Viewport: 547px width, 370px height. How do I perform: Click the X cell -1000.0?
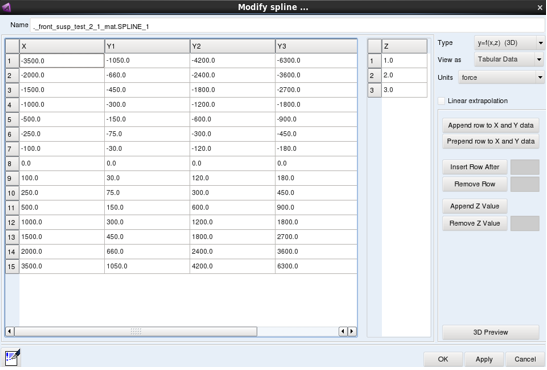click(x=62, y=105)
